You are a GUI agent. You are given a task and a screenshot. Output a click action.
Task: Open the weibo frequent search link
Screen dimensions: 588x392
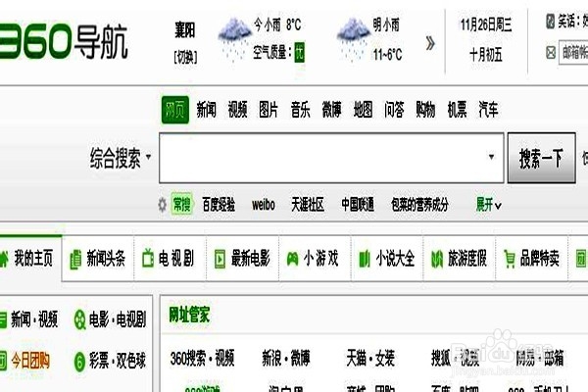click(x=264, y=205)
